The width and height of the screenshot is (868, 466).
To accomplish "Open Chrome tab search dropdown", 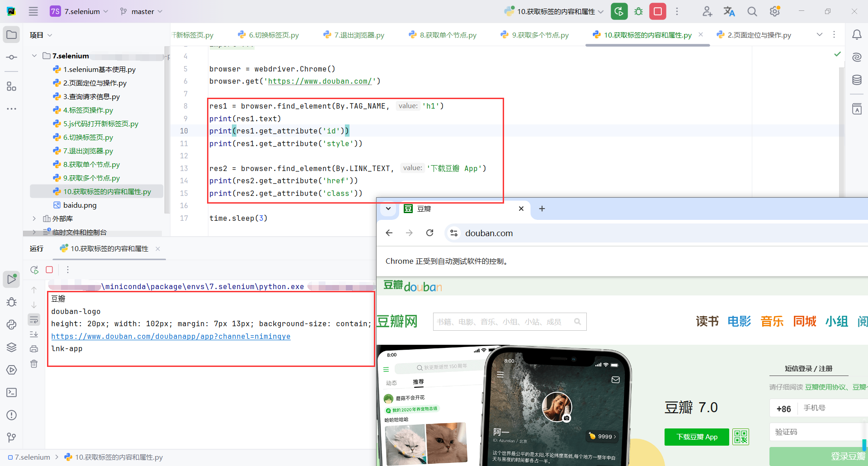I will point(388,209).
